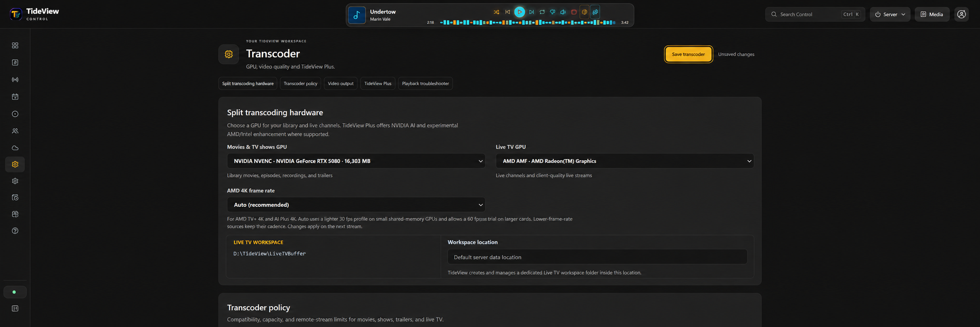Open Movies & TV shows GPU dropdown
This screenshot has height=327, width=980.
(x=356, y=161)
